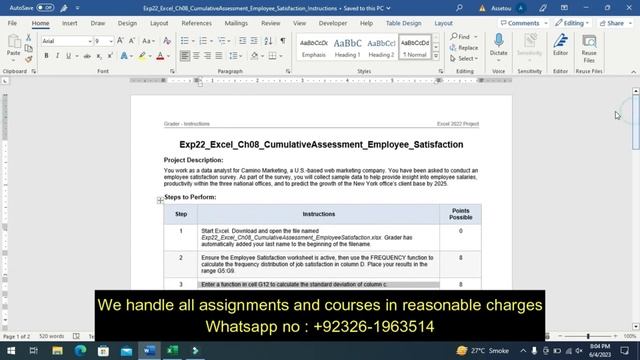The image size is (640, 360).
Task: Expand the Styles gallery
Action: pyautogui.click(x=436, y=56)
